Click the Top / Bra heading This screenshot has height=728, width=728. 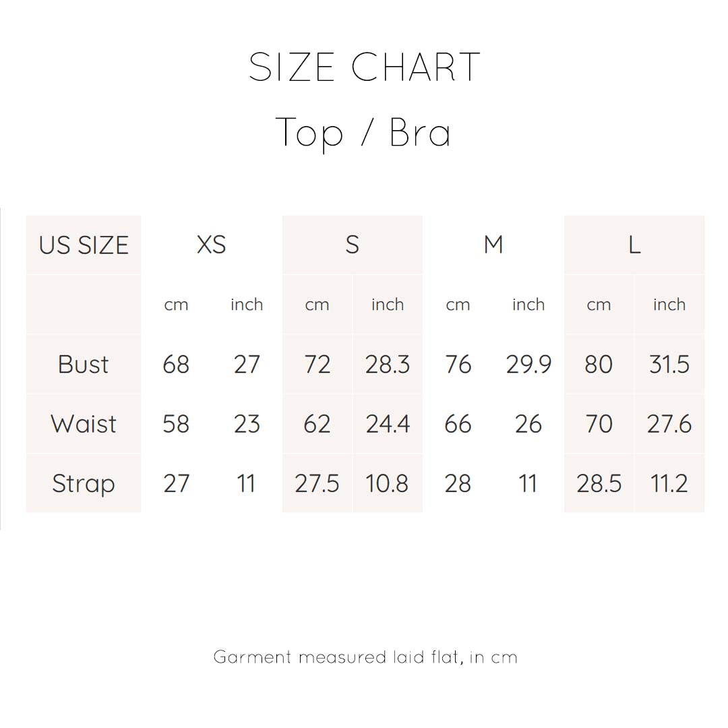(x=364, y=132)
